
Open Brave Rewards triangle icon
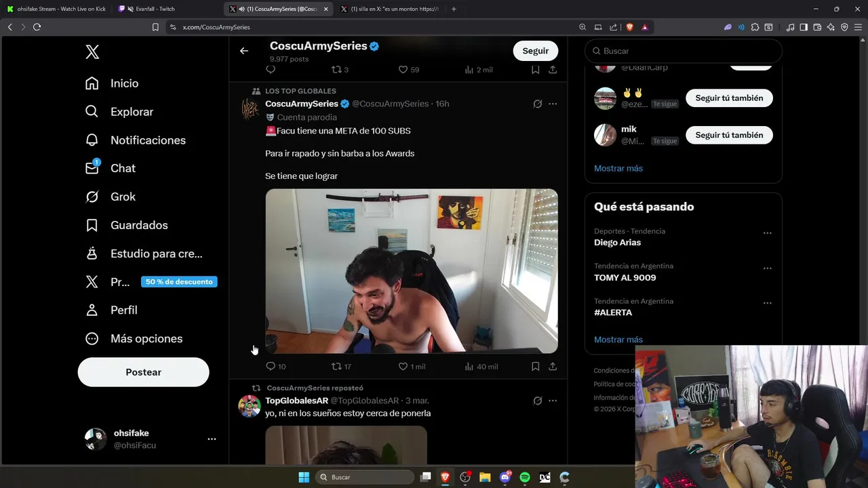click(644, 27)
